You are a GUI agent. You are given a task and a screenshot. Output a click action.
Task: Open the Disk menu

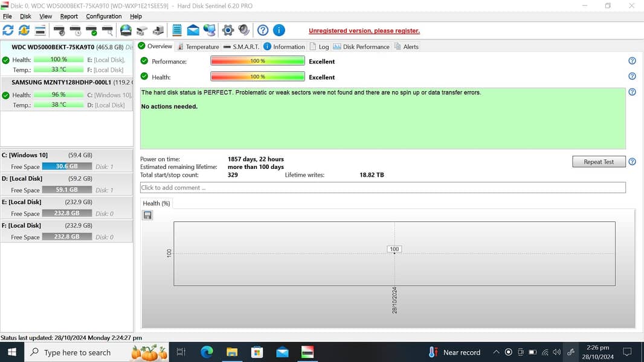click(x=25, y=16)
